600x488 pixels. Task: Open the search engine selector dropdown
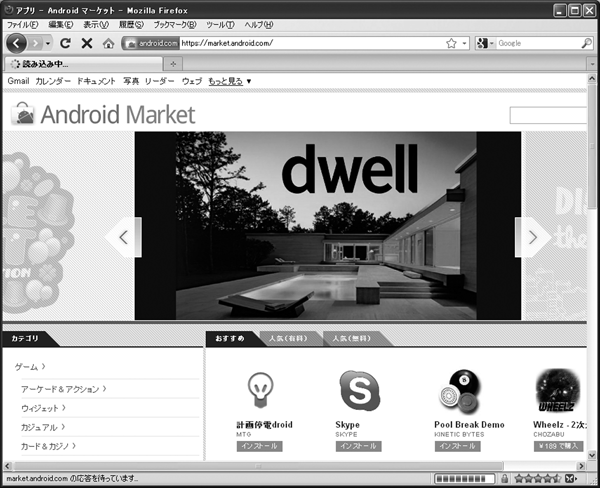tap(485, 43)
